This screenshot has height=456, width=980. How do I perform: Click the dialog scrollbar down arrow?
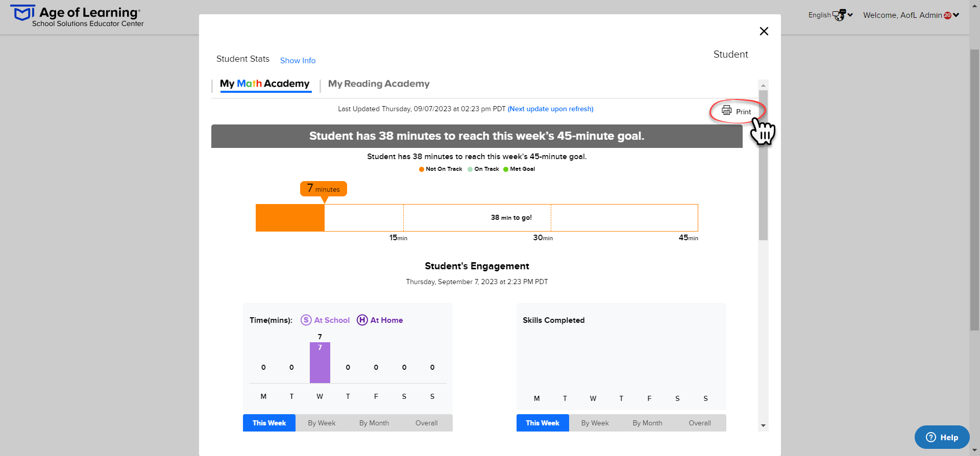763,425
